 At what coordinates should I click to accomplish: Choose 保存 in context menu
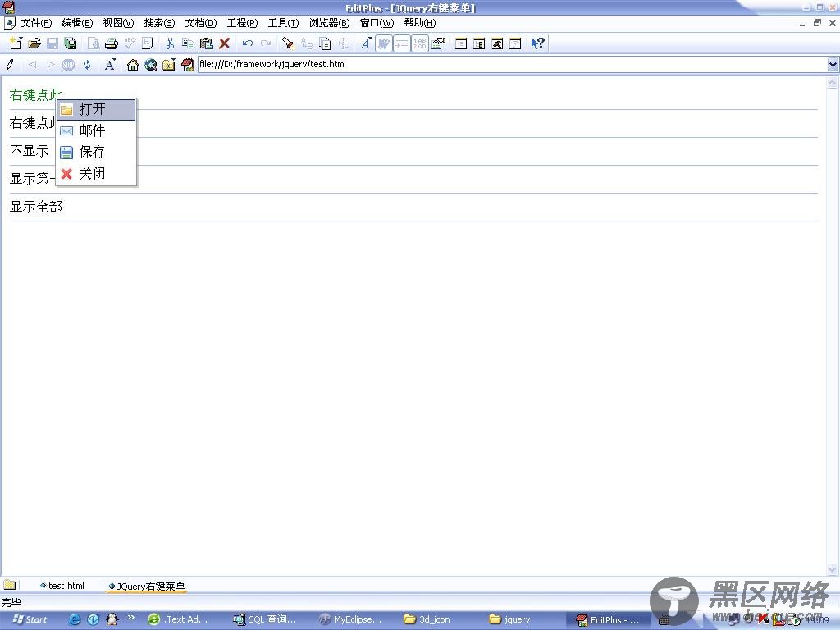(x=96, y=152)
